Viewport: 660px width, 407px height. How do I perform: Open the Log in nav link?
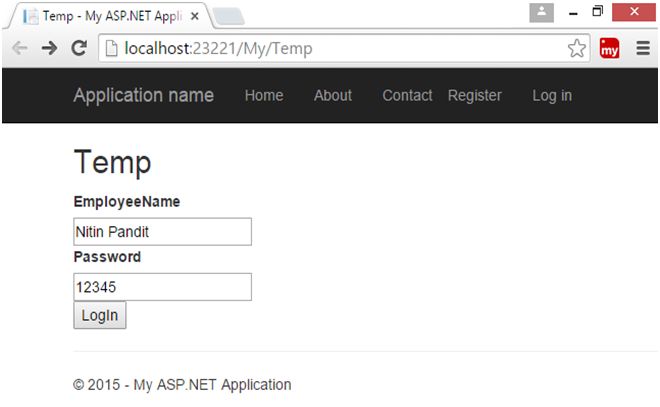[x=552, y=96]
